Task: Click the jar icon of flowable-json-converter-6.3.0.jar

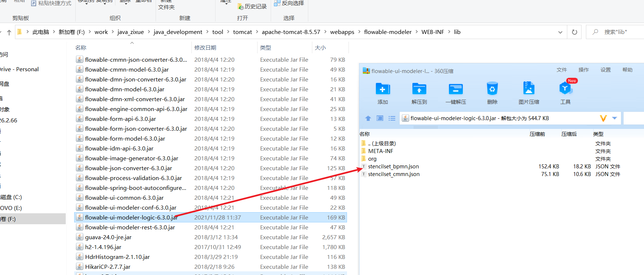Action: point(79,168)
